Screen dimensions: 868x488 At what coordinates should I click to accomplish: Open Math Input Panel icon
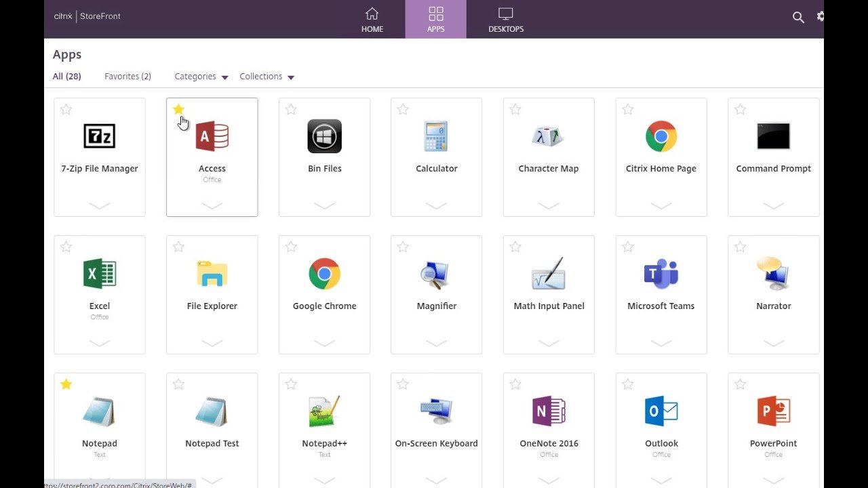point(549,274)
